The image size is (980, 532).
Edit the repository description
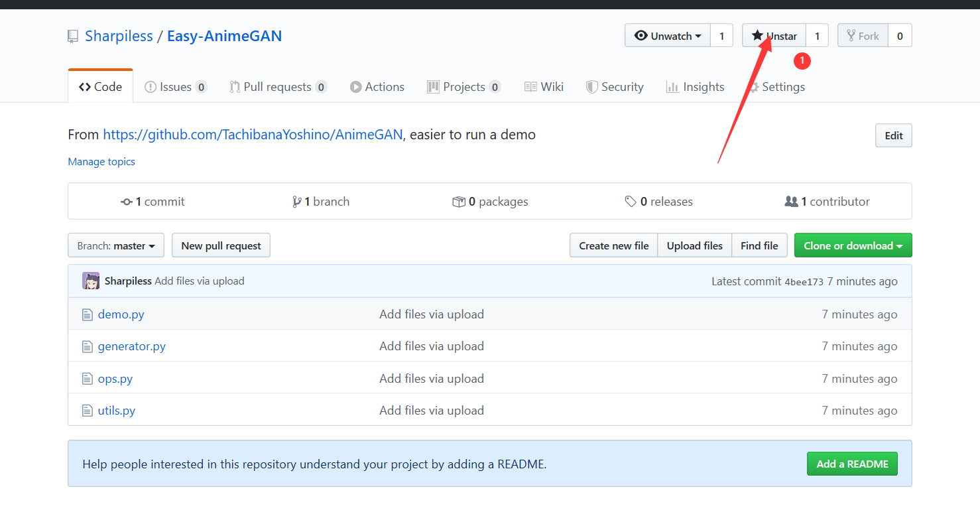tap(893, 135)
